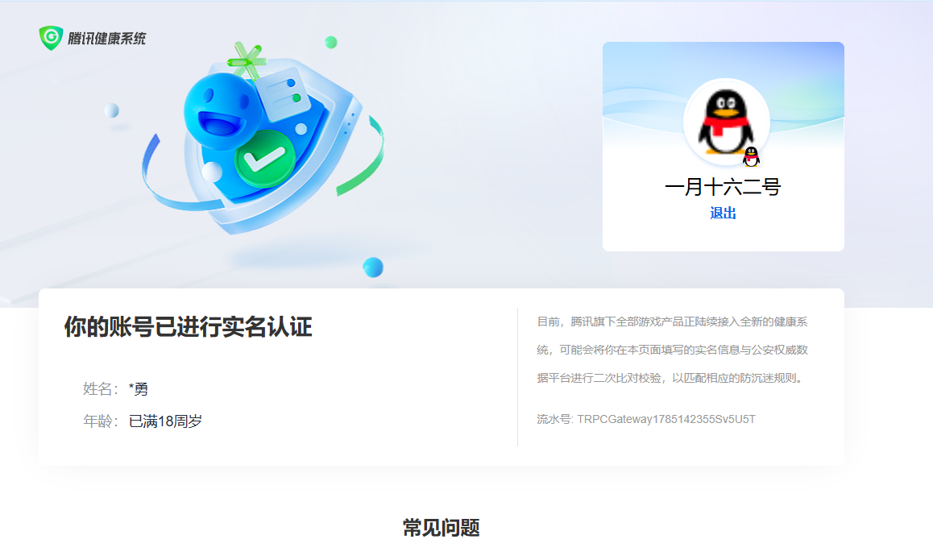This screenshot has height=560, width=933.
Task: Click the age value 已满18周岁
Action: click(x=165, y=421)
